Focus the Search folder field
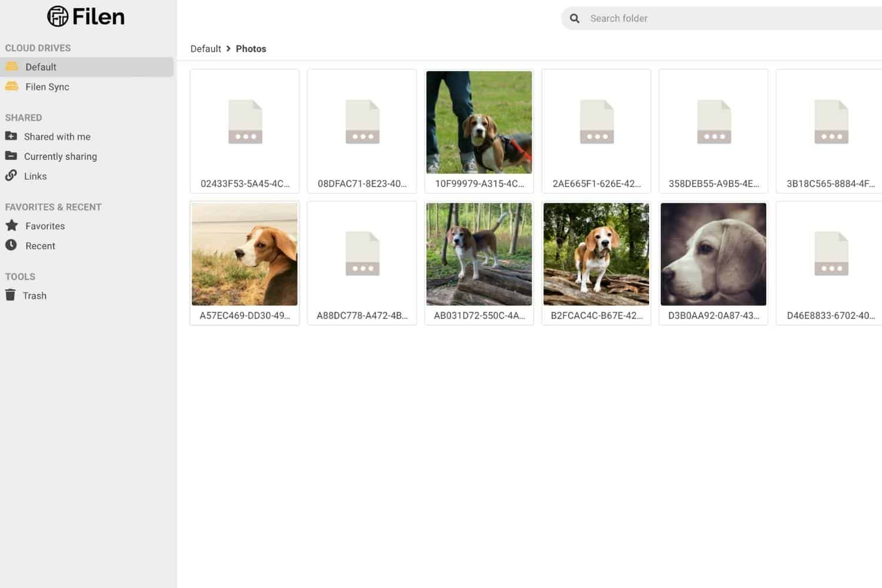 click(x=721, y=18)
